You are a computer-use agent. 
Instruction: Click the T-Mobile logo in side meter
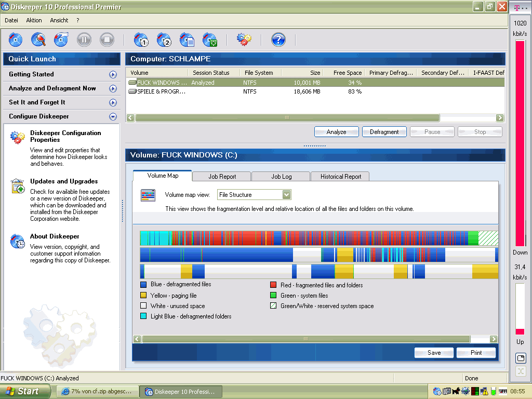point(517,7)
